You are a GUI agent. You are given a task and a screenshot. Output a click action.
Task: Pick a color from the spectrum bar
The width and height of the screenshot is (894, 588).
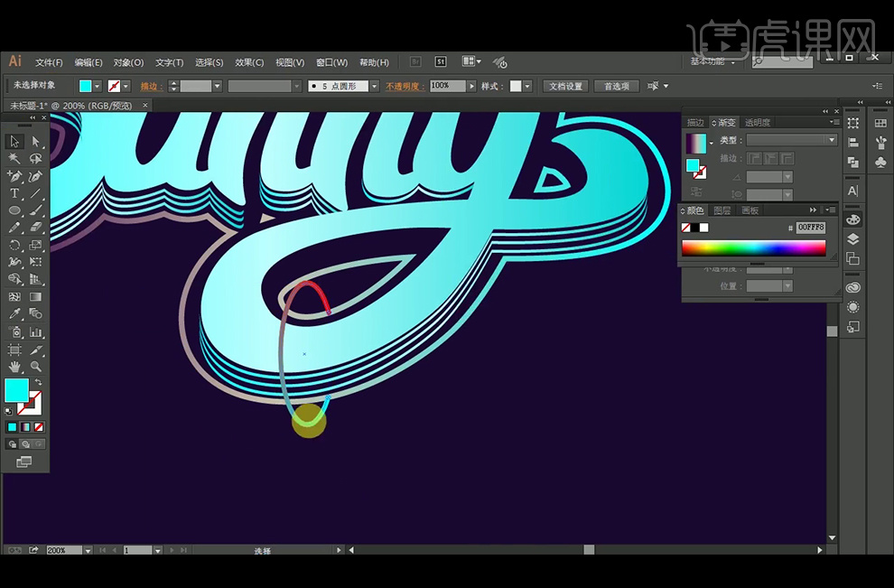pyautogui.click(x=753, y=247)
